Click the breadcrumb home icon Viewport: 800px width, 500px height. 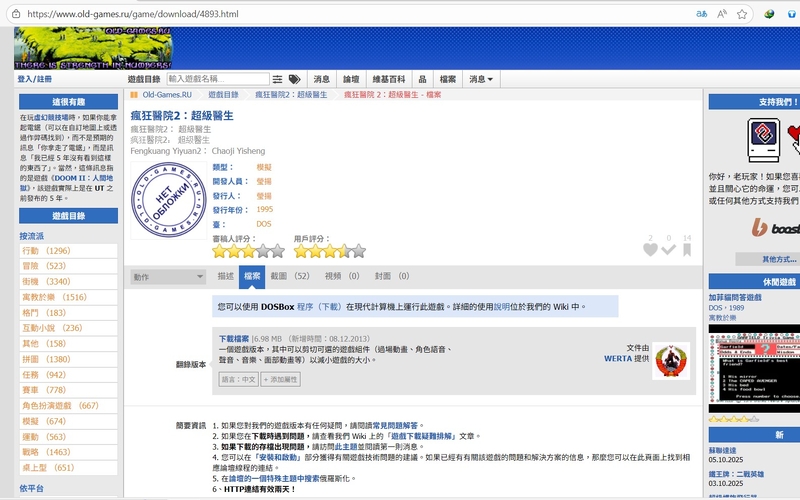point(134,95)
